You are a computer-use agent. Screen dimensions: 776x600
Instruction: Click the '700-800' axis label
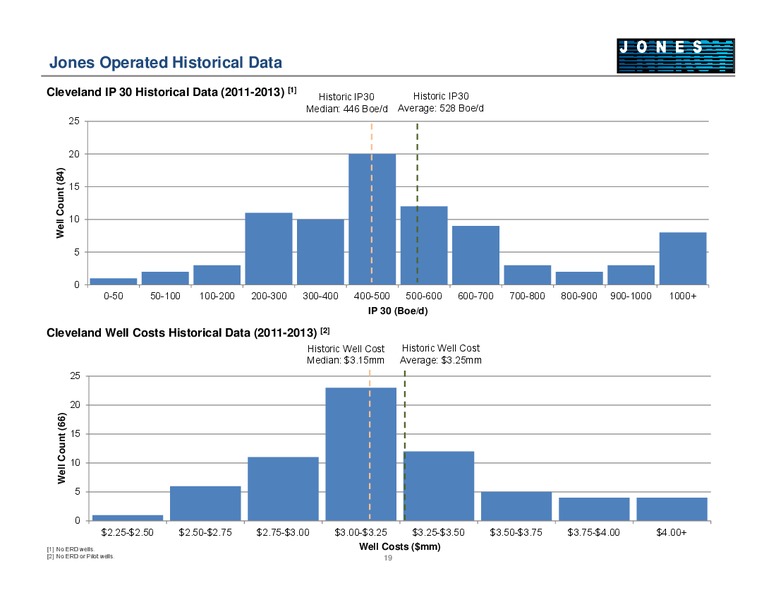528,296
